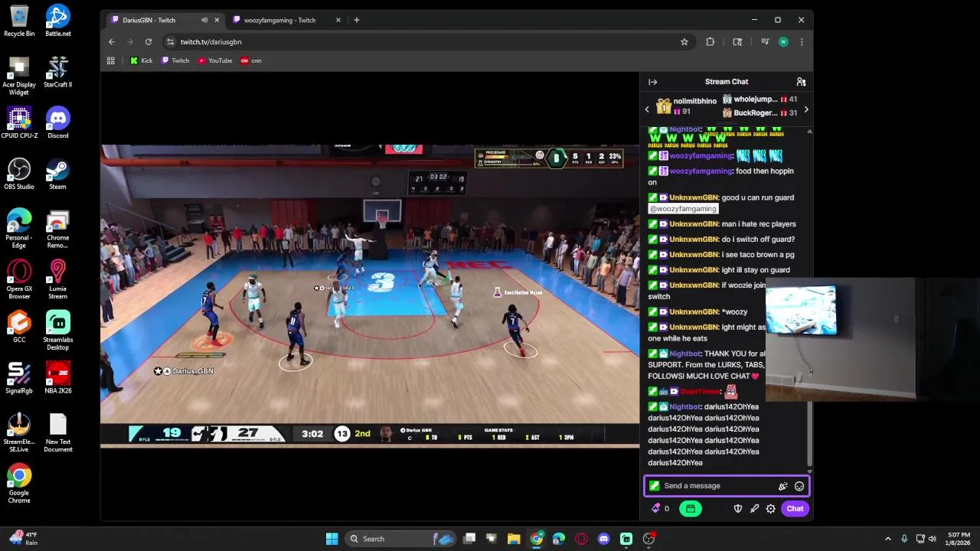Open the Twitch bookmark
Image resolution: width=980 pixels, height=551 pixels.
(x=175, y=60)
